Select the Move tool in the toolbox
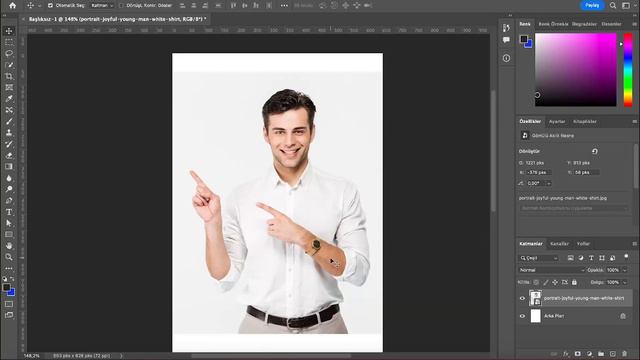This screenshot has height=360, width=640. (x=9, y=31)
